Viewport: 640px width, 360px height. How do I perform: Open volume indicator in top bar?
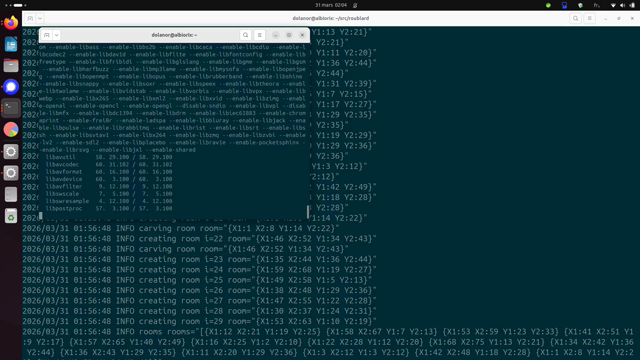coord(622,5)
